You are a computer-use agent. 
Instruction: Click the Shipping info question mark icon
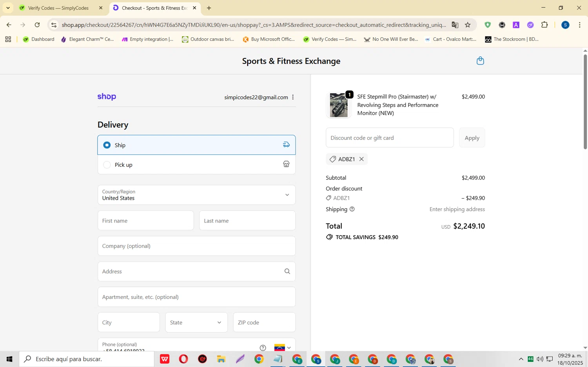click(352, 209)
